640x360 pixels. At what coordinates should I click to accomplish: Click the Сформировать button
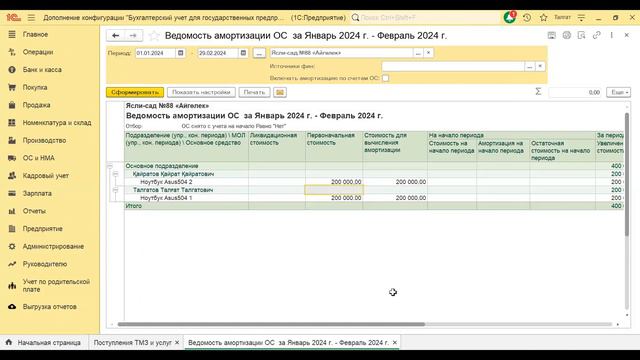135,92
